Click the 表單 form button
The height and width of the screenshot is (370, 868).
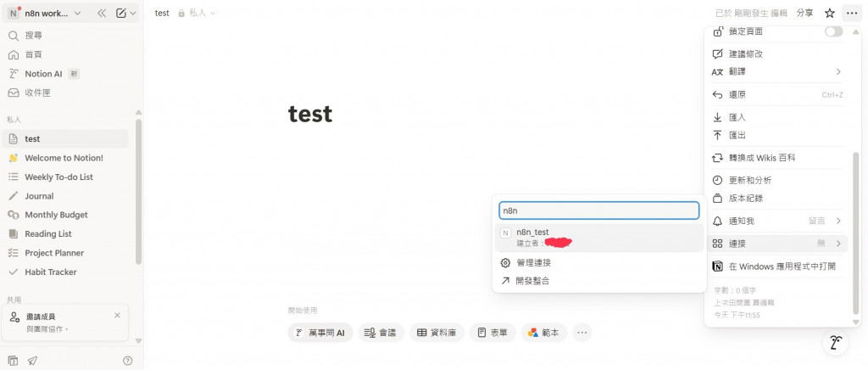[492, 333]
